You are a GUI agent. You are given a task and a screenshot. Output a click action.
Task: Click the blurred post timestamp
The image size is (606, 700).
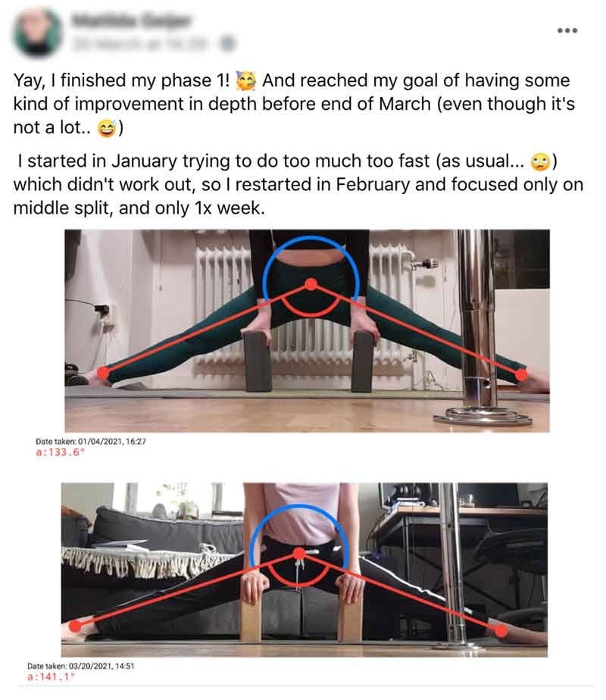click(142, 44)
